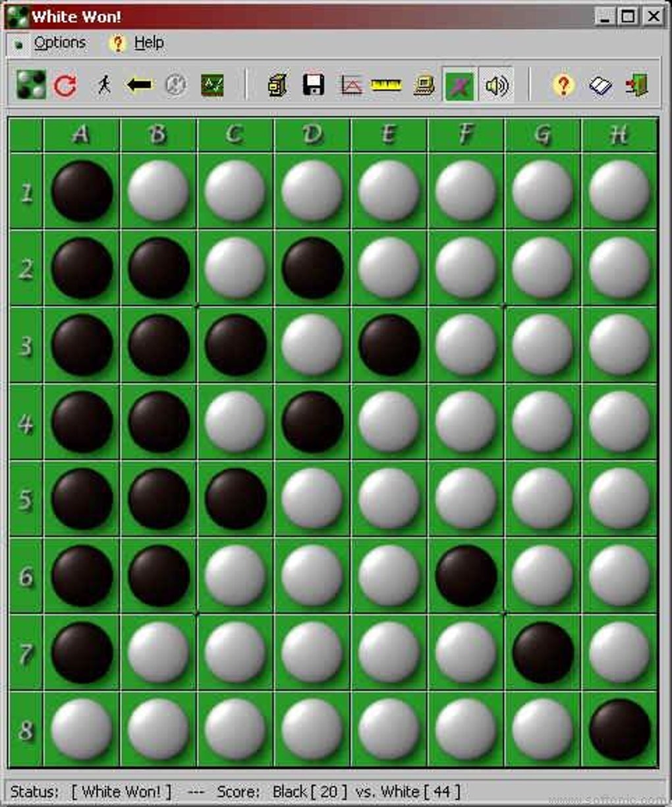Click the red circular restart arrow icon

click(x=65, y=85)
